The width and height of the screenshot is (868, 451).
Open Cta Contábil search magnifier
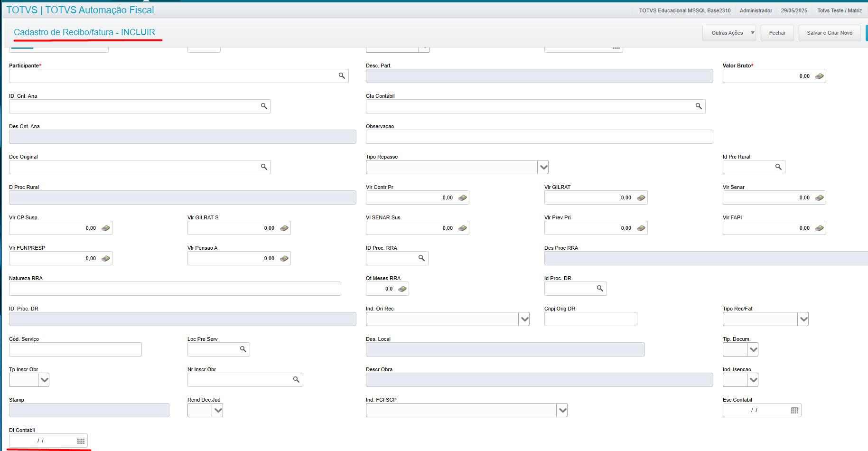[699, 106]
